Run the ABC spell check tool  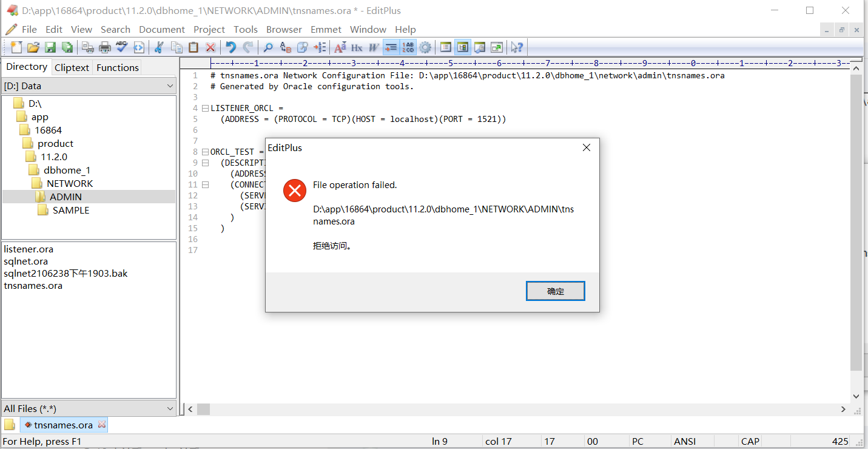[x=122, y=47]
